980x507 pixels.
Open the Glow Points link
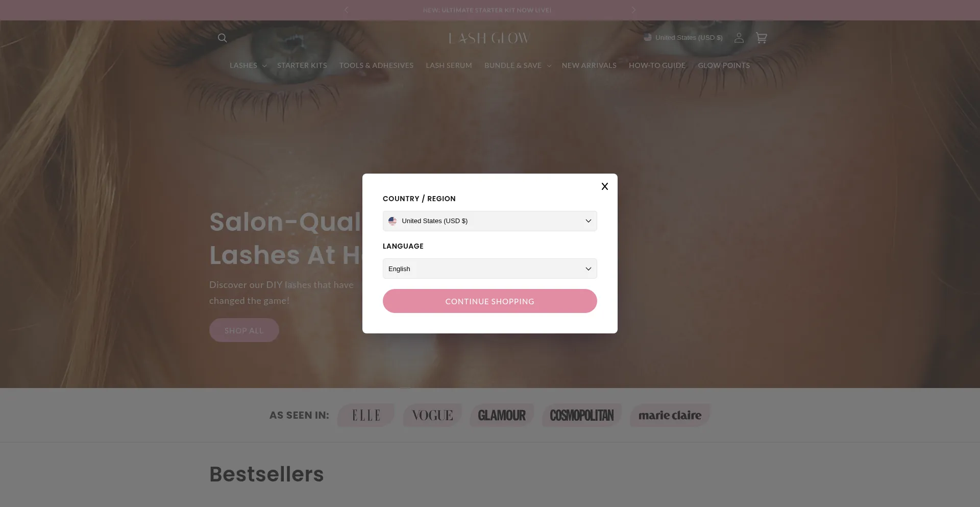(724, 65)
